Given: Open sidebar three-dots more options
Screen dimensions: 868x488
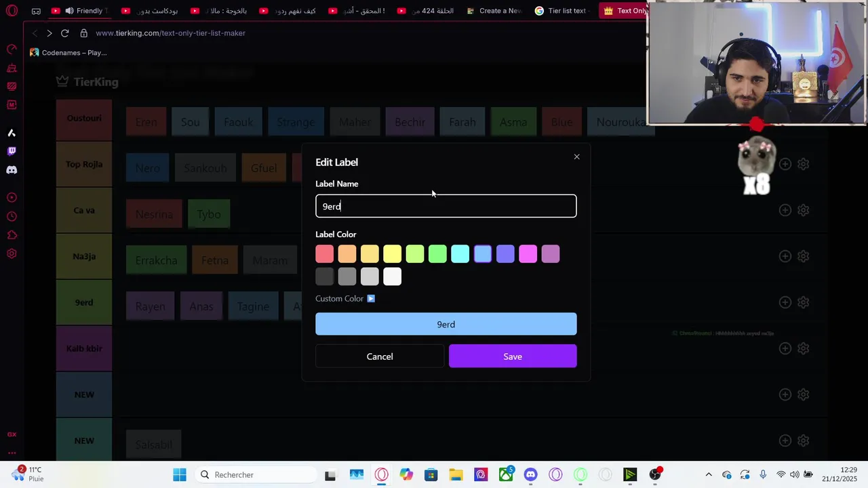Looking at the screenshot, I should point(12,453).
